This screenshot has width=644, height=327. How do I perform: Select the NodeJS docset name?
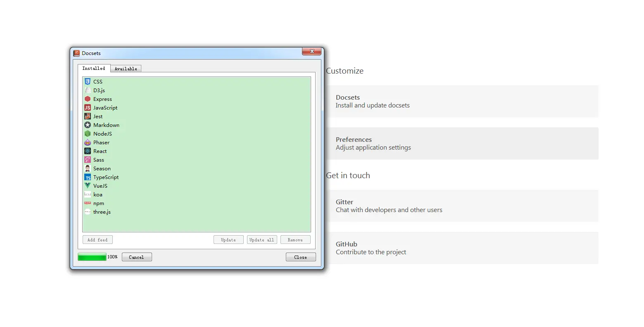(102, 134)
